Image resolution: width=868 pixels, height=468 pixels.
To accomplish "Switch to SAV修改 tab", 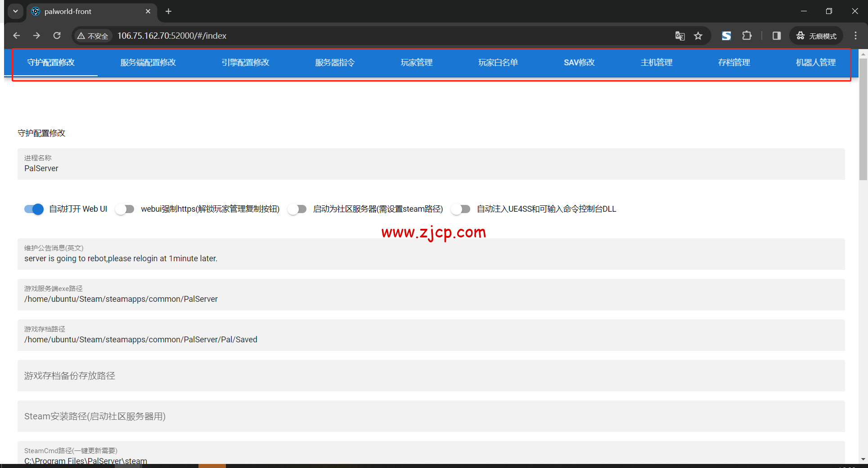I will [x=579, y=63].
